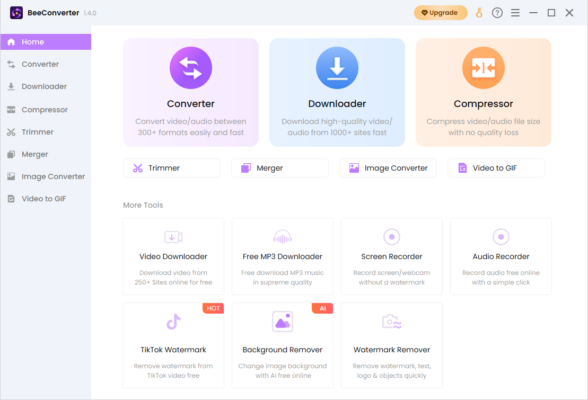Click the Screen Recorder icon
This screenshot has width=588, height=400.
pyautogui.click(x=392, y=237)
